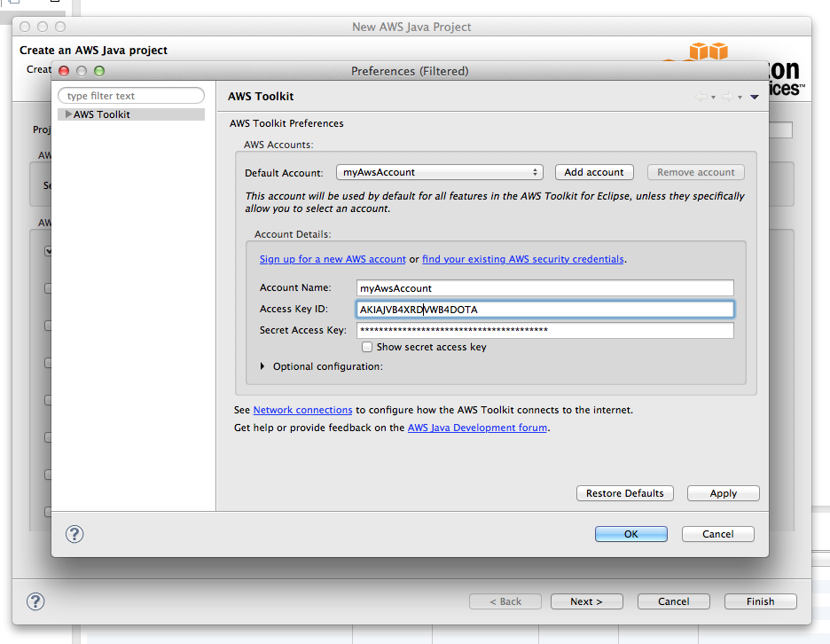
Task: Focus the Account Name field
Action: coord(545,288)
